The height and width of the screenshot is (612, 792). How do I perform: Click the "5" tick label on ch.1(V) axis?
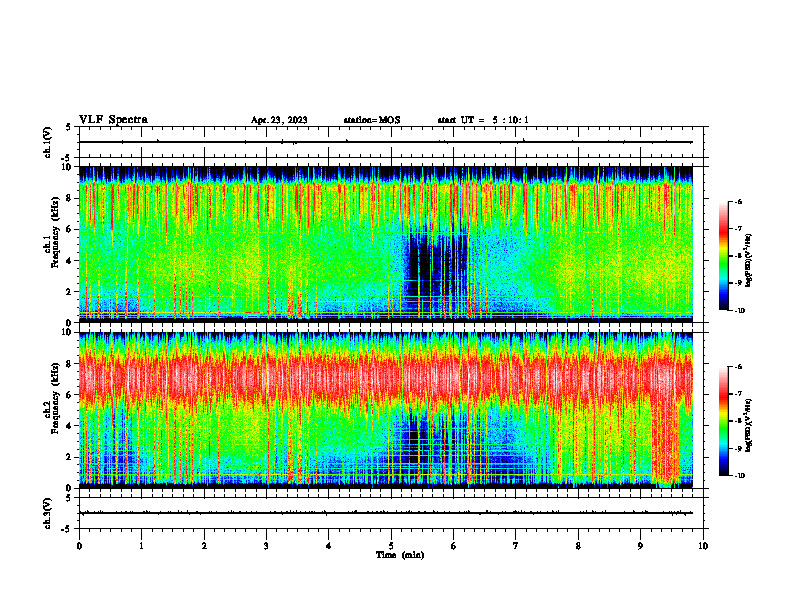click(69, 128)
